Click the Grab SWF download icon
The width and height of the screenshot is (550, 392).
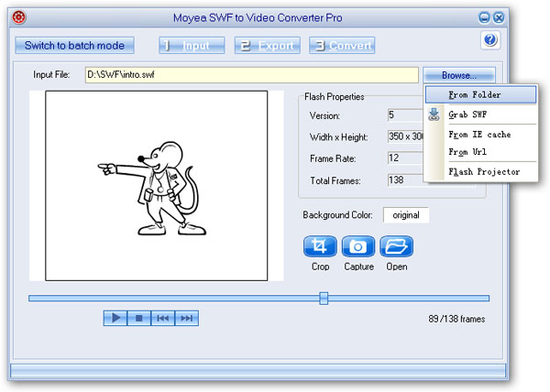(x=434, y=114)
